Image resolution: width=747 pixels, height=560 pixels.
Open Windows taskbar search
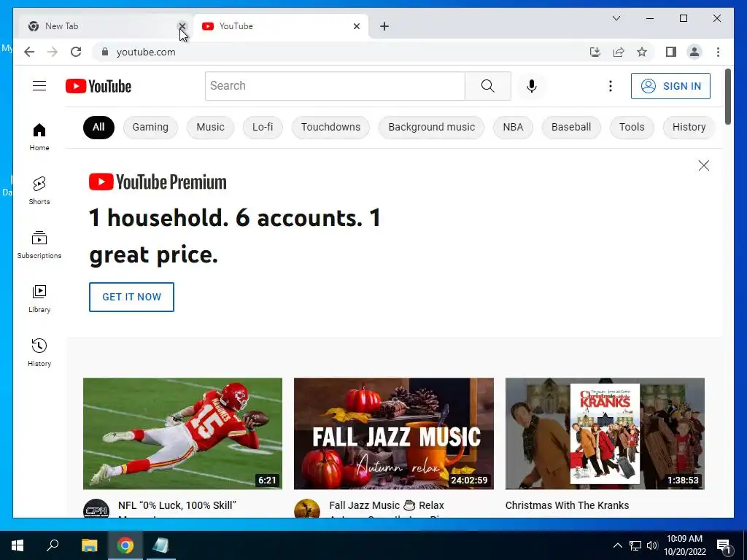[53, 545]
